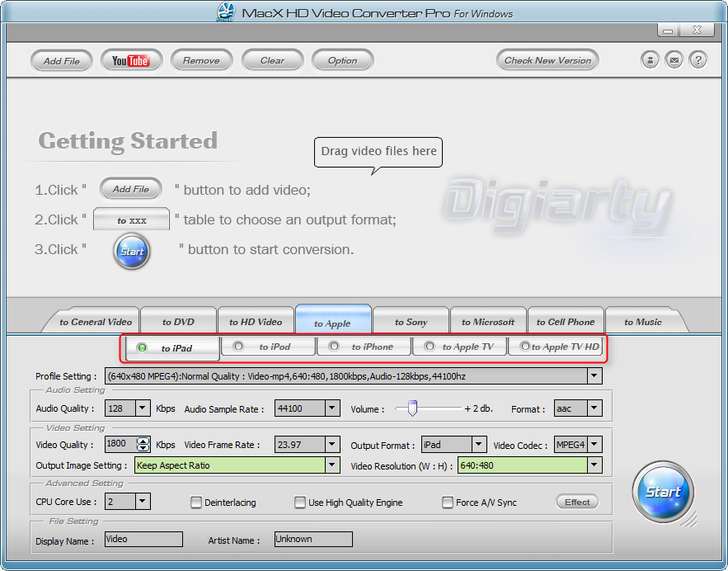Expand the Output Image Setting dropdown

(332, 465)
